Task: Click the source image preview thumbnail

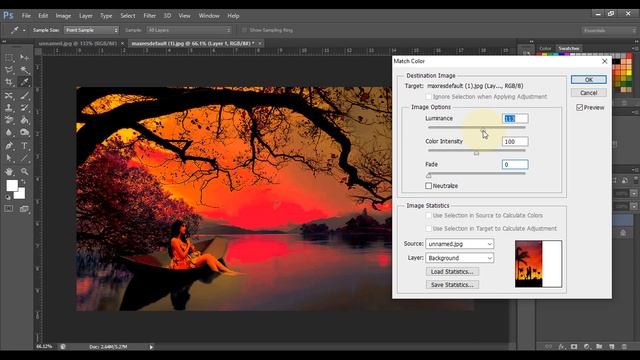Action: (538, 264)
